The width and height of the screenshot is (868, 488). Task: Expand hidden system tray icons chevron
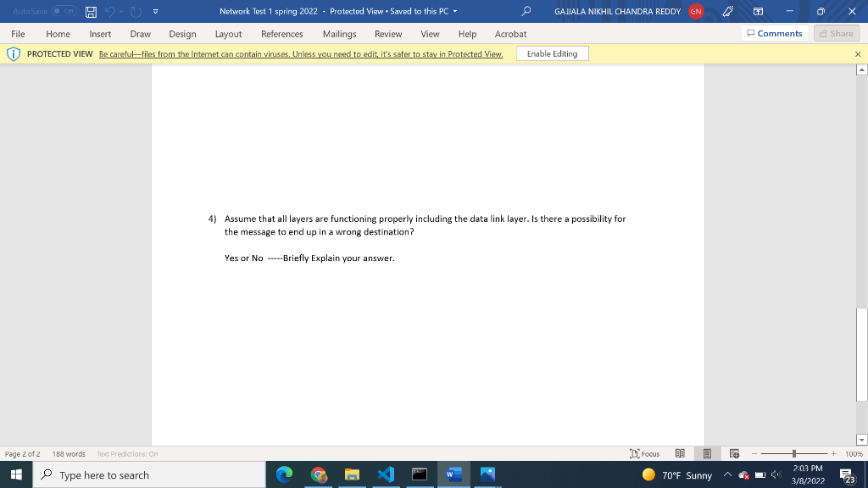[728, 474]
